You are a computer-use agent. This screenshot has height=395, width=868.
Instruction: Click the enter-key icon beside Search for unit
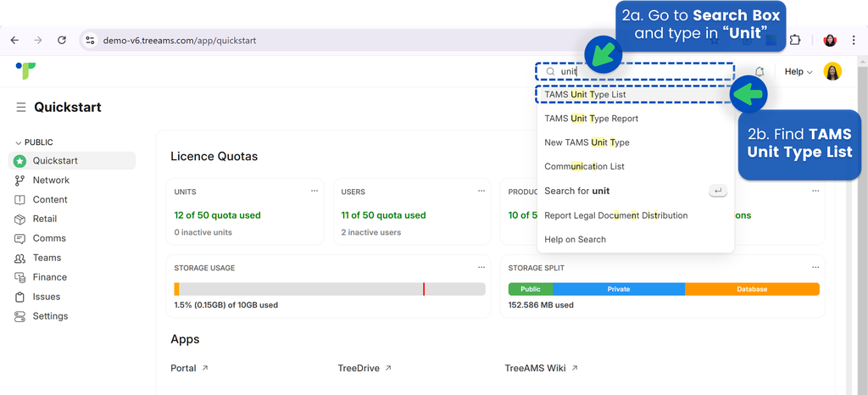(x=718, y=191)
